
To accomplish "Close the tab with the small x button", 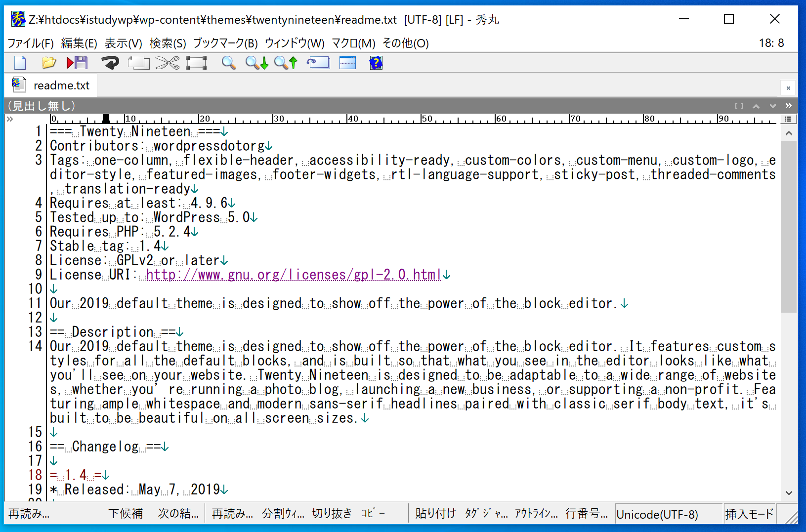I will tap(788, 88).
